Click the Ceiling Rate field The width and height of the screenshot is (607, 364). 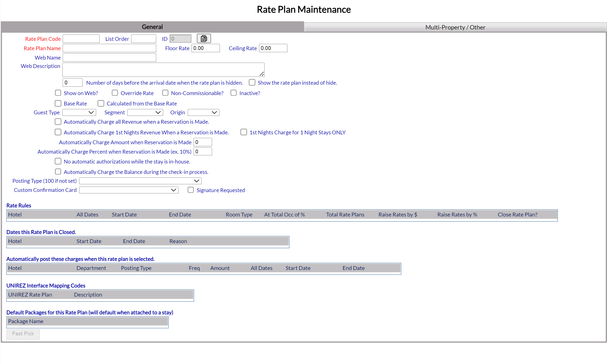pos(273,48)
